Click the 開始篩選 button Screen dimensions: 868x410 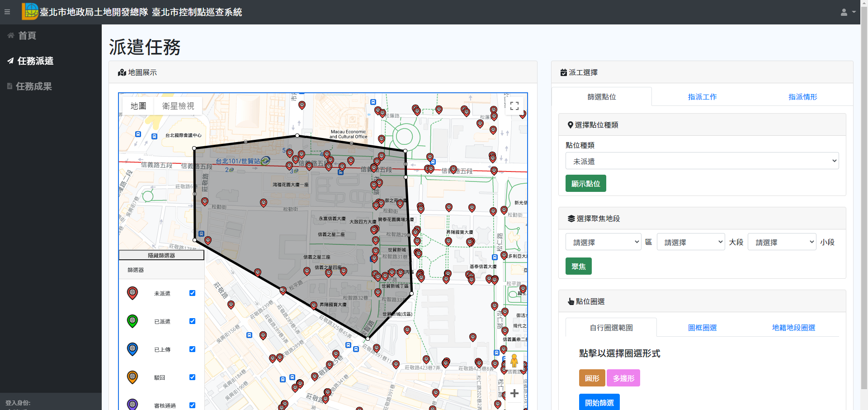coord(599,402)
